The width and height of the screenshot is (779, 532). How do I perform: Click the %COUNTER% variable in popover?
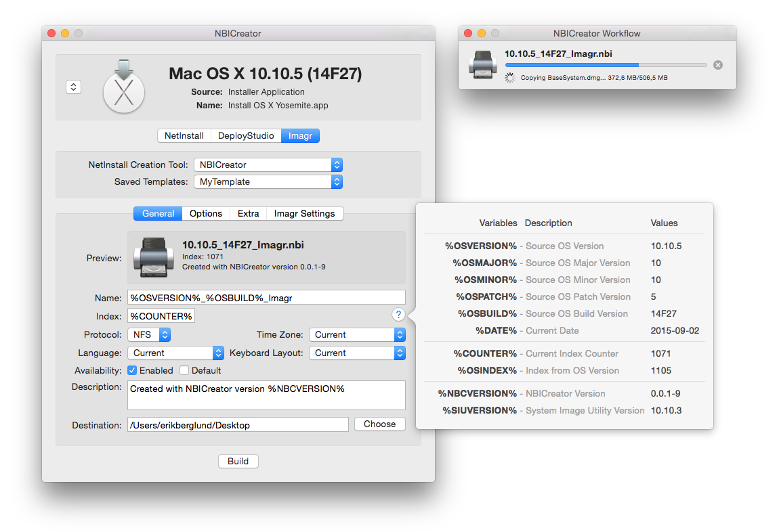pyautogui.click(x=485, y=353)
